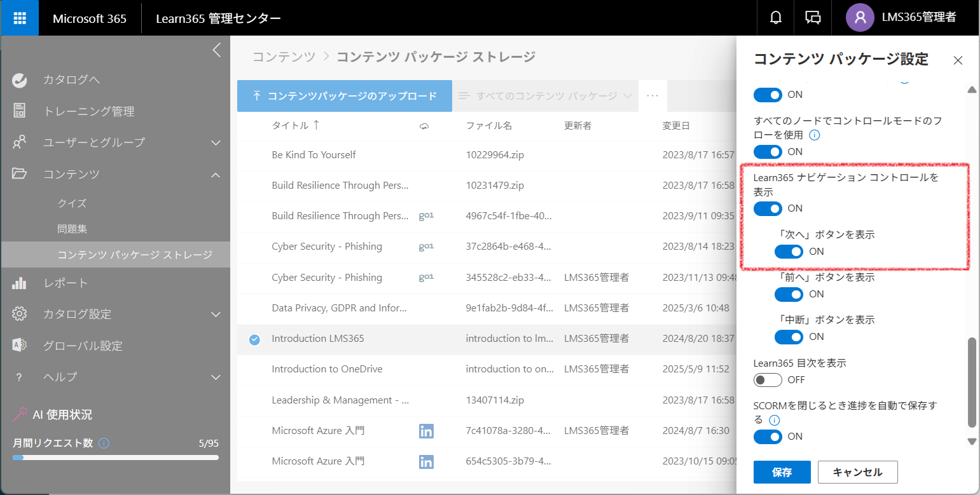
Task: Open the LMS365管理者 account avatar
Action: tap(860, 18)
